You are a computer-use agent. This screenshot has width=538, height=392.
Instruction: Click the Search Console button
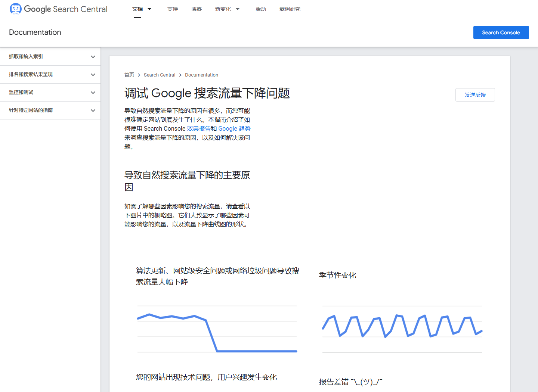[x=501, y=32]
